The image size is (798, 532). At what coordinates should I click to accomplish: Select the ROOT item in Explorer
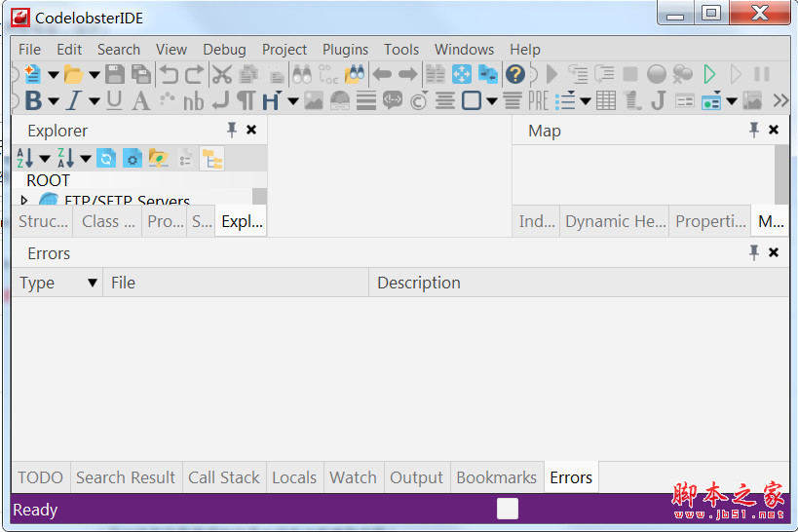(48, 180)
